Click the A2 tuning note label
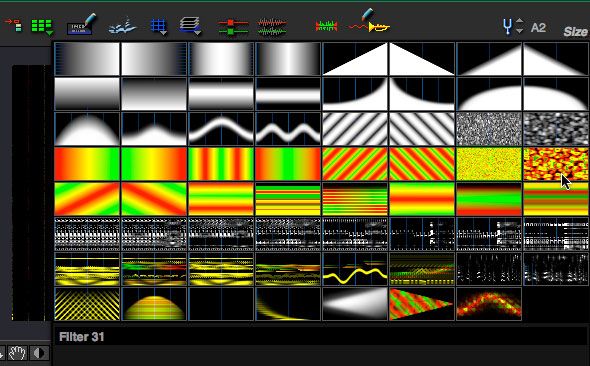Screen dimensions: 590x366 point(538,27)
